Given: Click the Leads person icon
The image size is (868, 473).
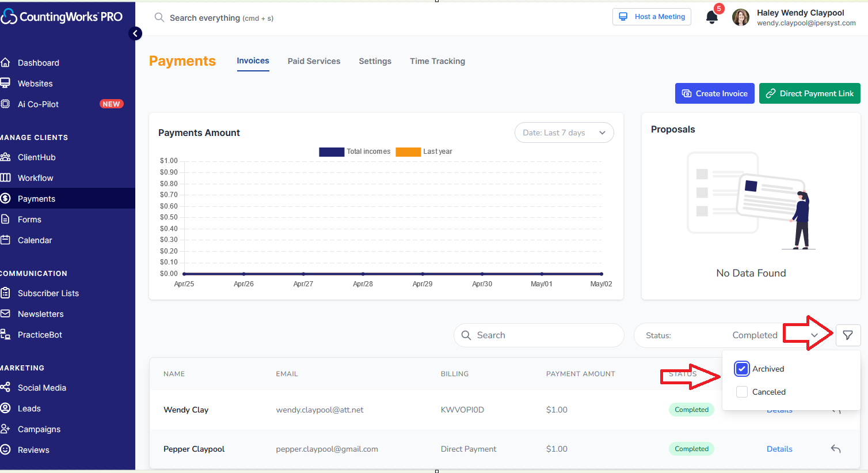Looking at the screenshot, I should pyautogui.click(x=5, y=408).
